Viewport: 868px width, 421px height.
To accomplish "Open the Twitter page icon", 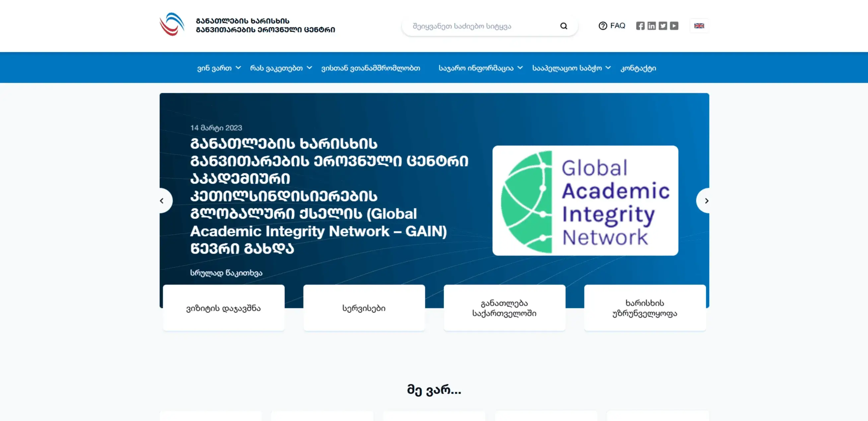I will pyautogui.click(x=663, y=26).
